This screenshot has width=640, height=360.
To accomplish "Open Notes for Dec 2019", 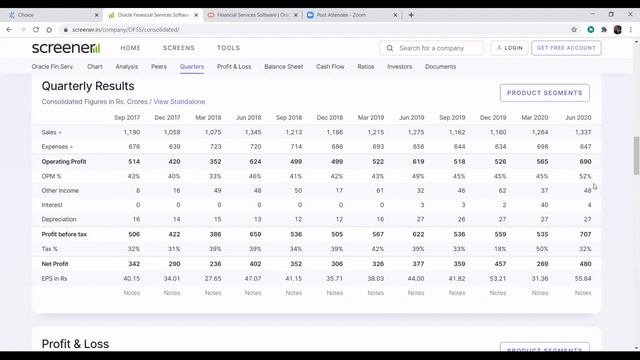I will point(498,293).
